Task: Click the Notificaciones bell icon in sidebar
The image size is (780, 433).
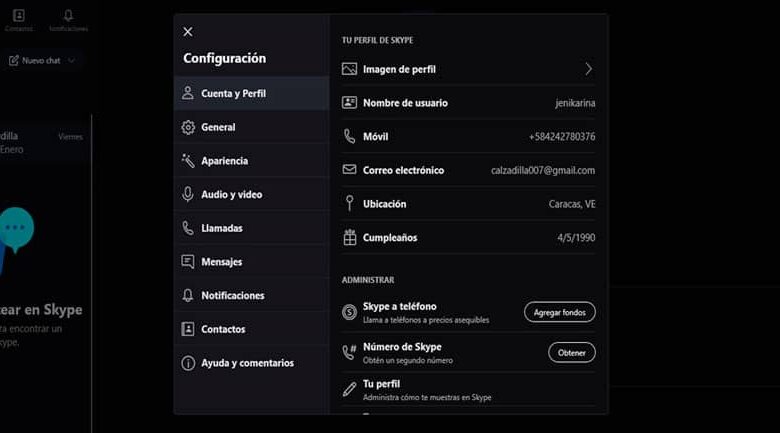Action: 188,296
